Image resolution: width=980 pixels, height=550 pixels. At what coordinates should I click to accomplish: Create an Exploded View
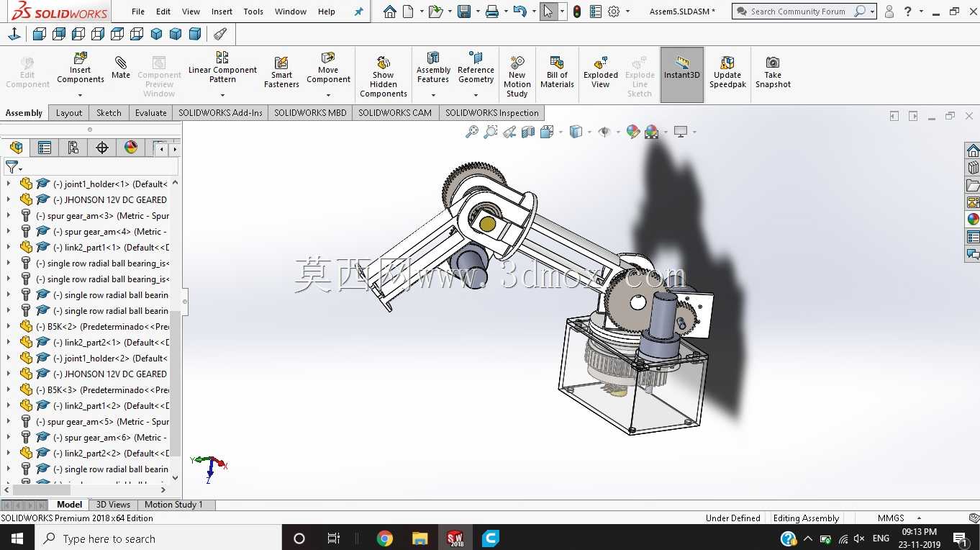coord(601,72)
